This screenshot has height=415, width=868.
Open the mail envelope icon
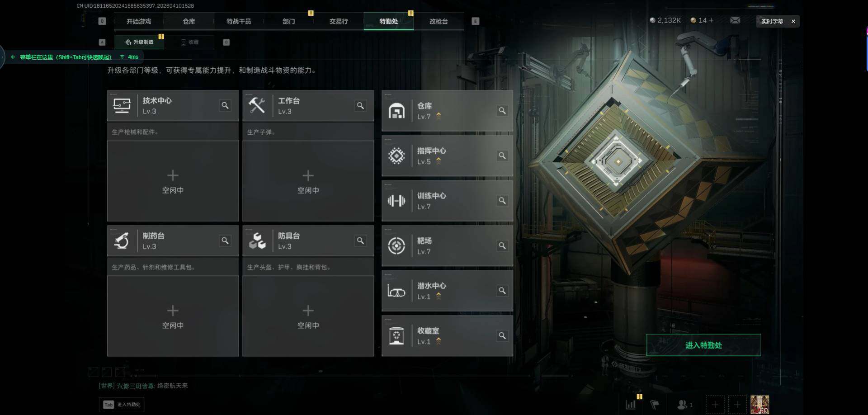pos(735,20)
